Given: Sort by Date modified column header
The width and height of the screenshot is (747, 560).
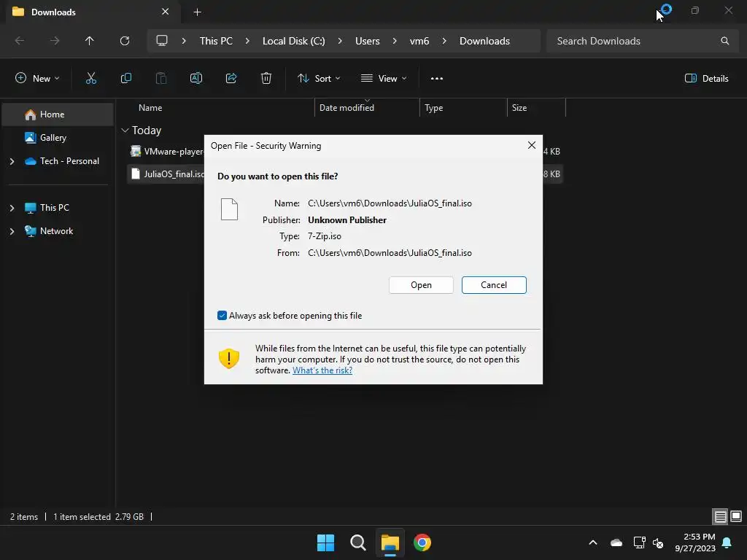Looking at the screenshot, I should tap(347, 108).
